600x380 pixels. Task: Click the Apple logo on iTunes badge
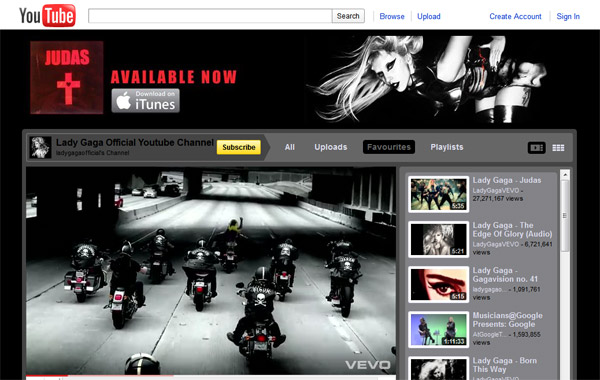(x=124, y=101)
